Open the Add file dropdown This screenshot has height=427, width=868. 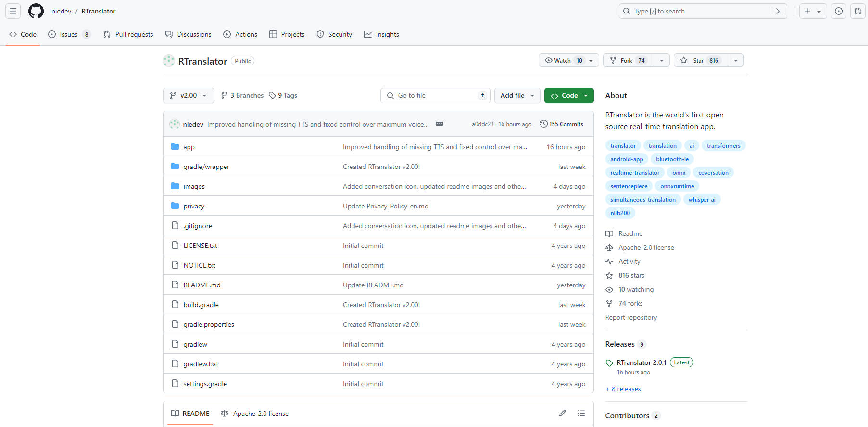click(517, 95)
